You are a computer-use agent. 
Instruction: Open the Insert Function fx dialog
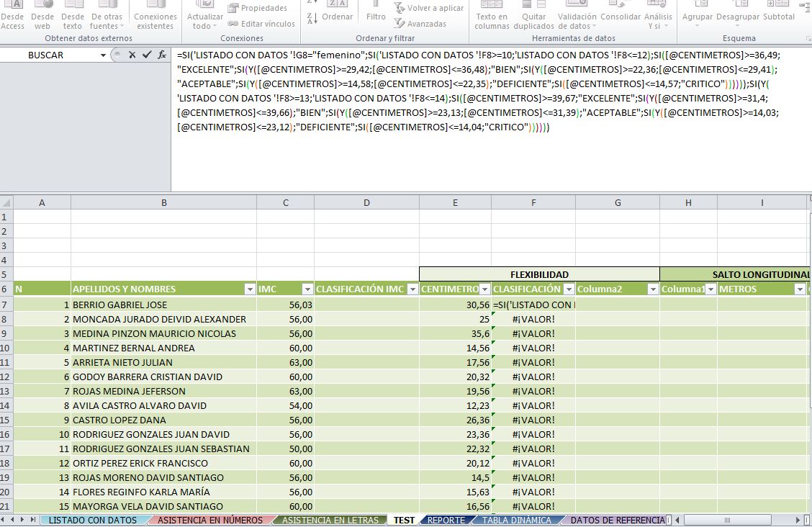click(x=162, y=55)
